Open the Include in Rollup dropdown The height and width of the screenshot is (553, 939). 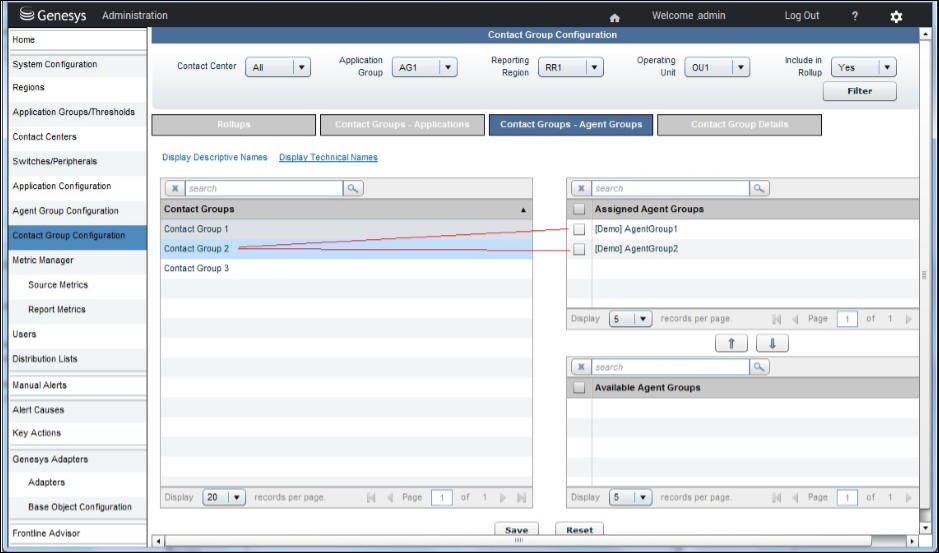[x=863, y=67]
